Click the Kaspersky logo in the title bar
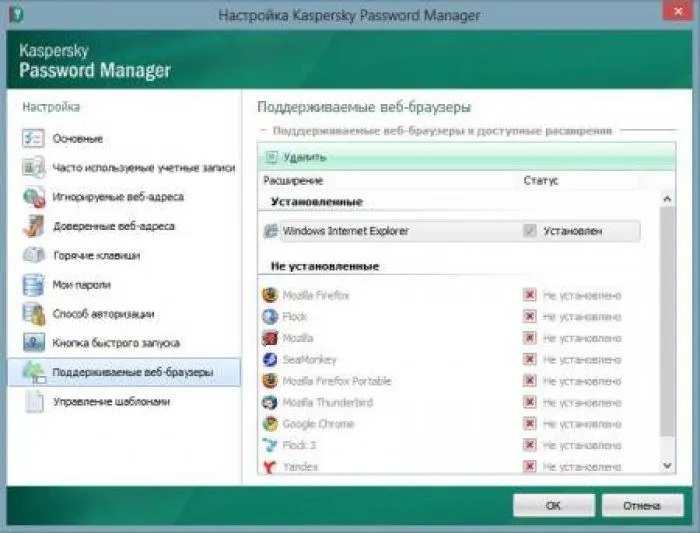700x533 pixels. click(17, 13)
